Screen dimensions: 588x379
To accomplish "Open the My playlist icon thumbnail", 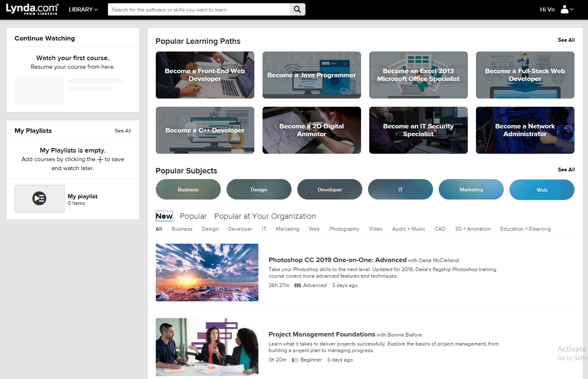I will pos(40,199).
